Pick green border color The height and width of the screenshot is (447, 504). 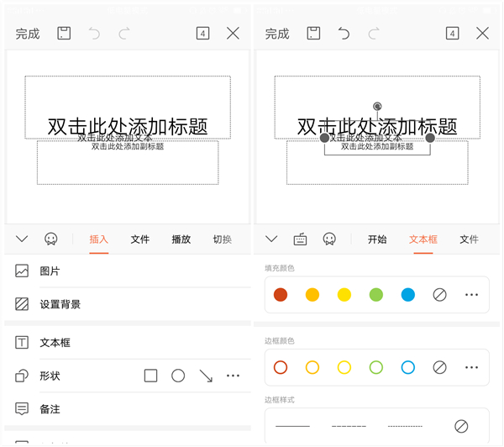[376, 367]
